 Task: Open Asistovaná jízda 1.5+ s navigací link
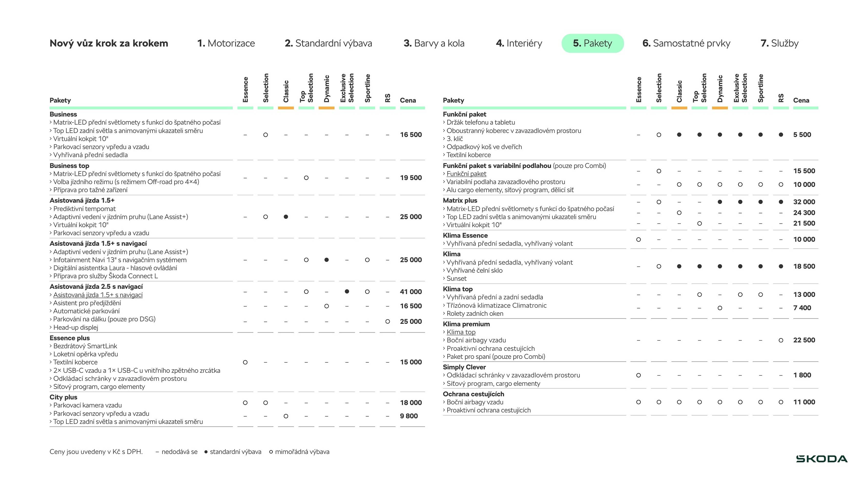(x=98, y=295)
